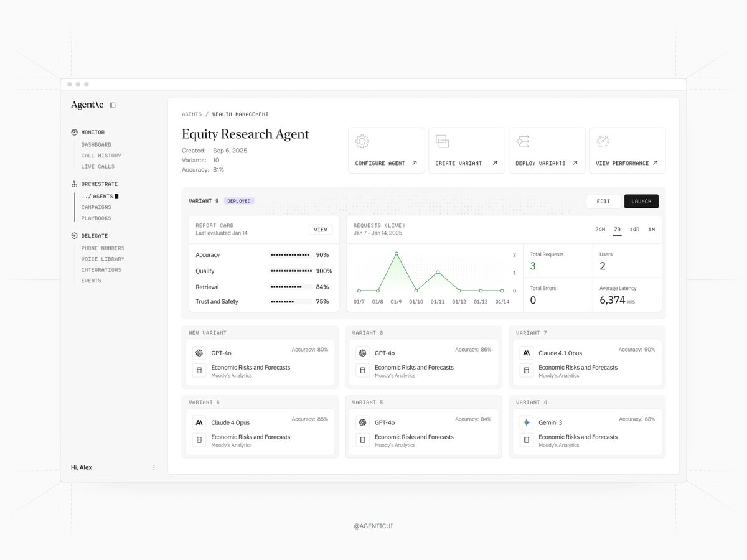View the report card
The image size is (747, 560).
pyautogui.click(x=321, y=230)
